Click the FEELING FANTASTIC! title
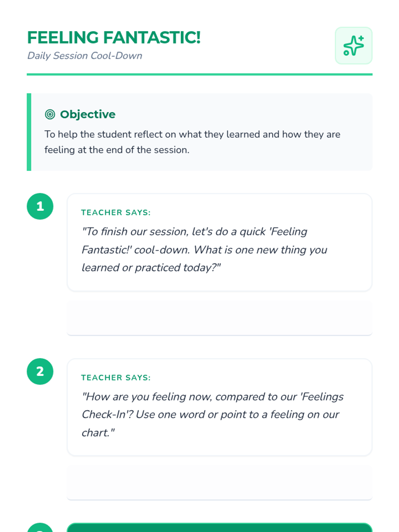This screenshot has height=532, width=399. 114,37
